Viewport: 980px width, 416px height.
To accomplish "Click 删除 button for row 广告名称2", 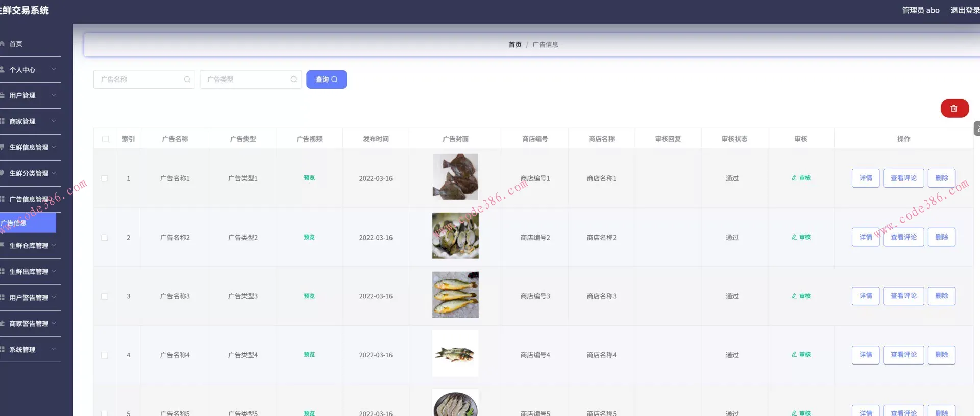I will 942,237.
